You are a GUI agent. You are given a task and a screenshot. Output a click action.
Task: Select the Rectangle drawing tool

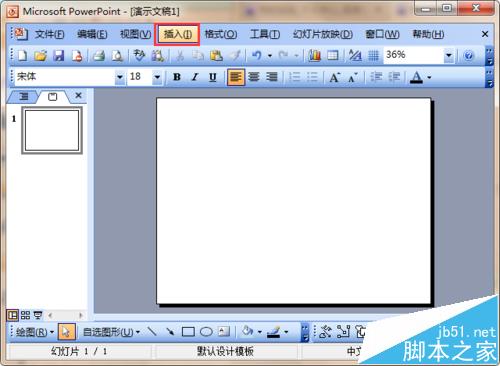188,332
